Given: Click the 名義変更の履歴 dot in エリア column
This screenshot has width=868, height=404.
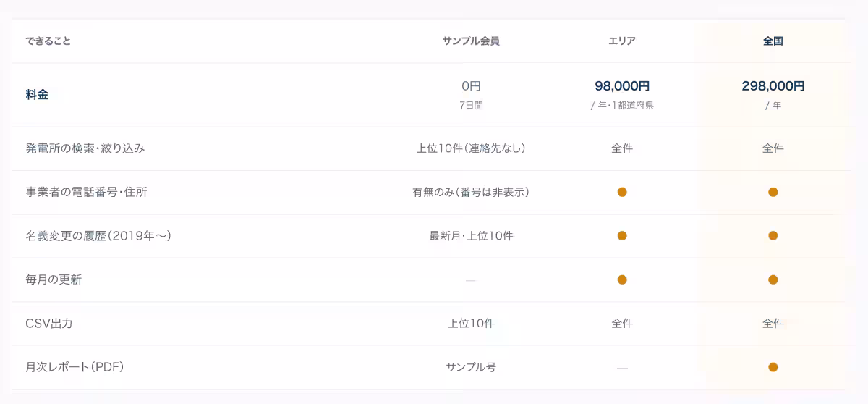Looking at the screenshot, I should coord(622,236).
